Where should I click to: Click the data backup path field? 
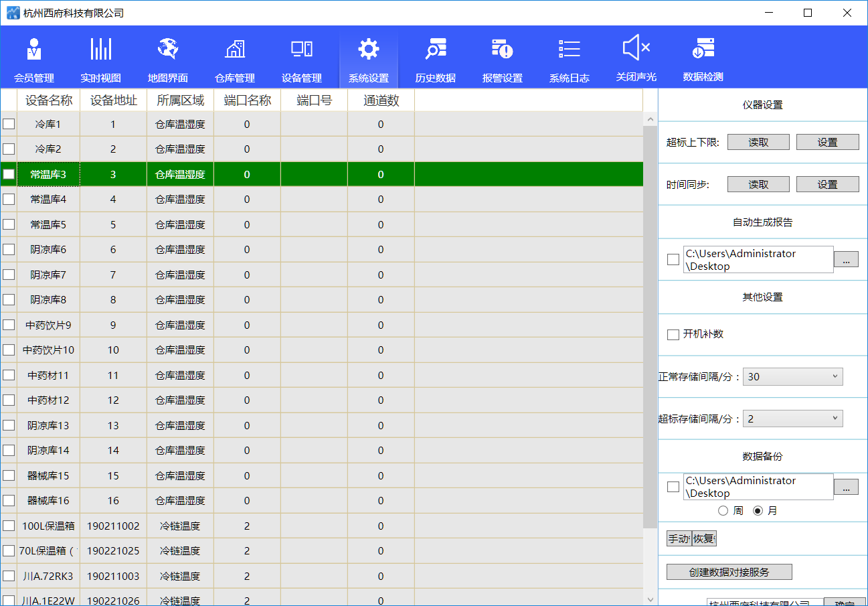coord(758,487)
